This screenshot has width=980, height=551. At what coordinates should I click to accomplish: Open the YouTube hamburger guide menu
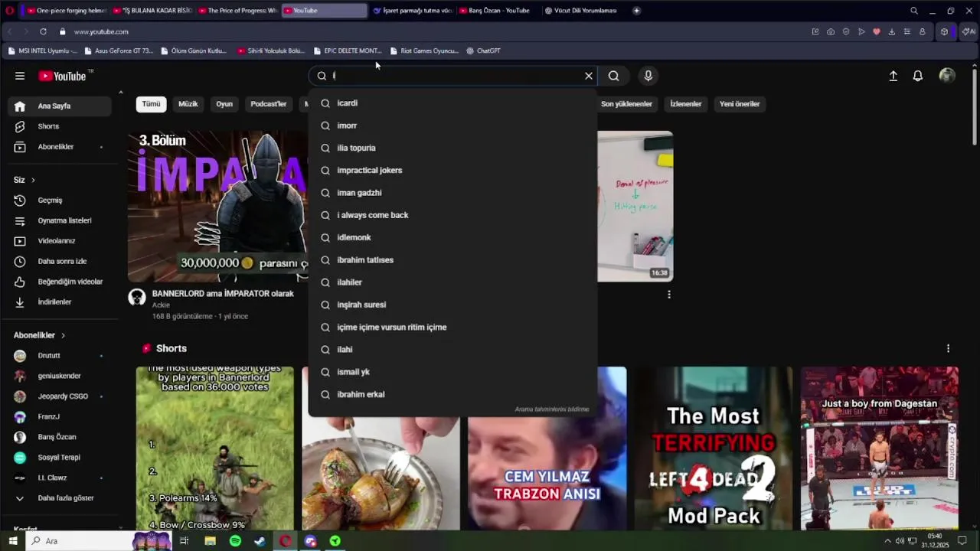[20, 76]
